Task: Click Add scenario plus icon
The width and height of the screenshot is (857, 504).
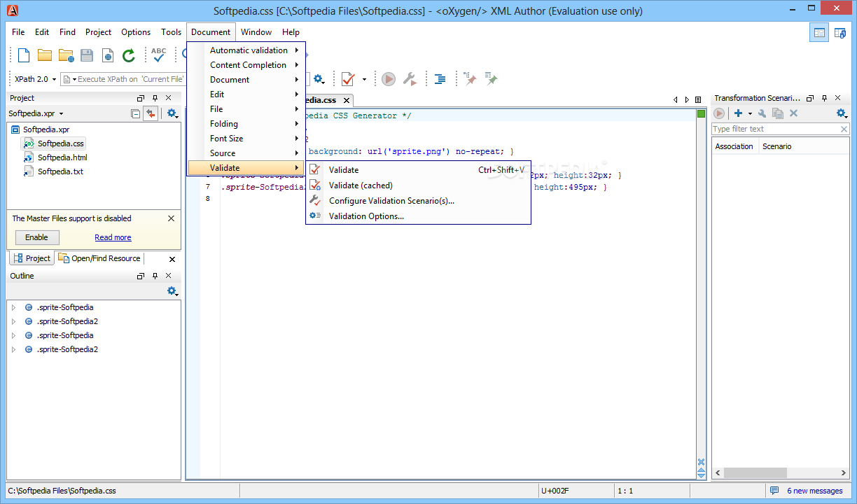Action: click(738, 113)
